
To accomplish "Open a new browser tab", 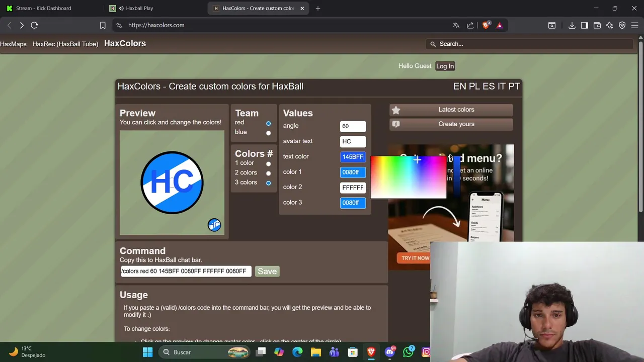I will (x=318, y=8).
